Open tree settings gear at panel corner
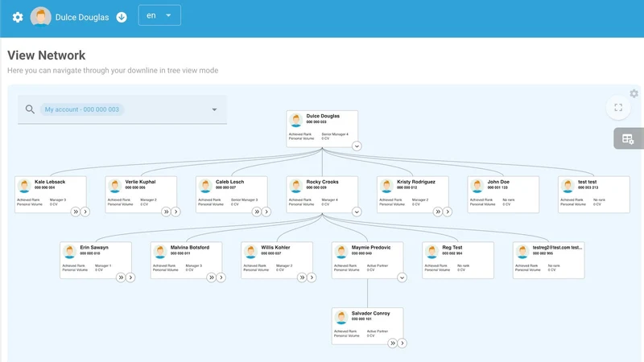The height and width of the screenshot is (362, 644). point(634,93)
